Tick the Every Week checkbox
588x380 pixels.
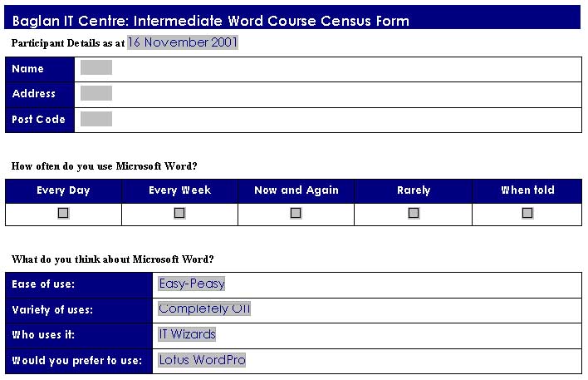click(x=179, y=213)
